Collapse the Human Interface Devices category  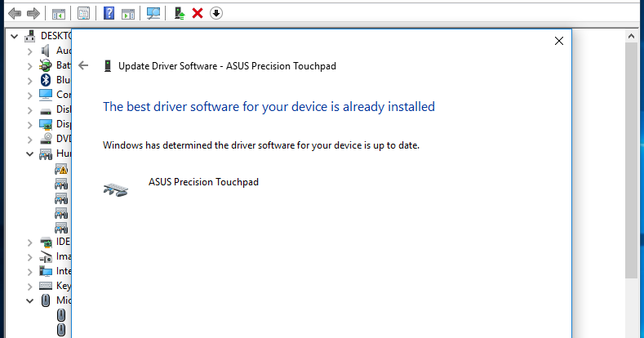tap(29, 154)
